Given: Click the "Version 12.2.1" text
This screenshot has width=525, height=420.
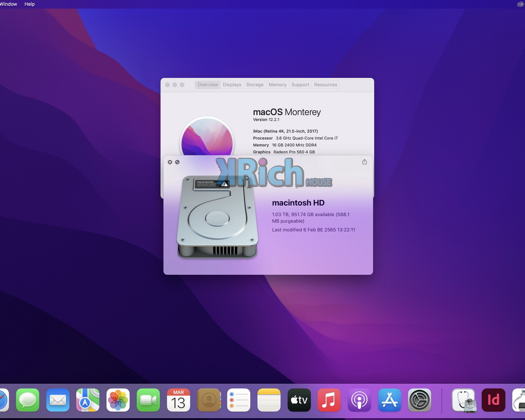Looking at the screenshot, I should (266, 120).
